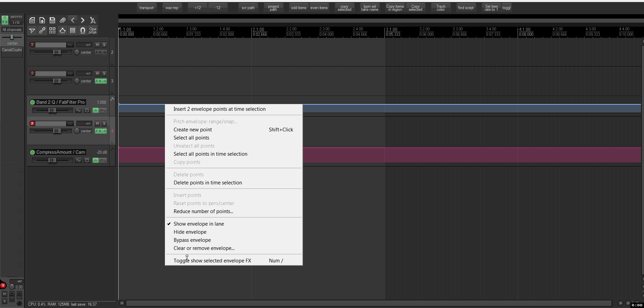The height and width of the screenshot is (308, 644).
Task: Click the grid lines toolbar icon
Action: point(72,30)
